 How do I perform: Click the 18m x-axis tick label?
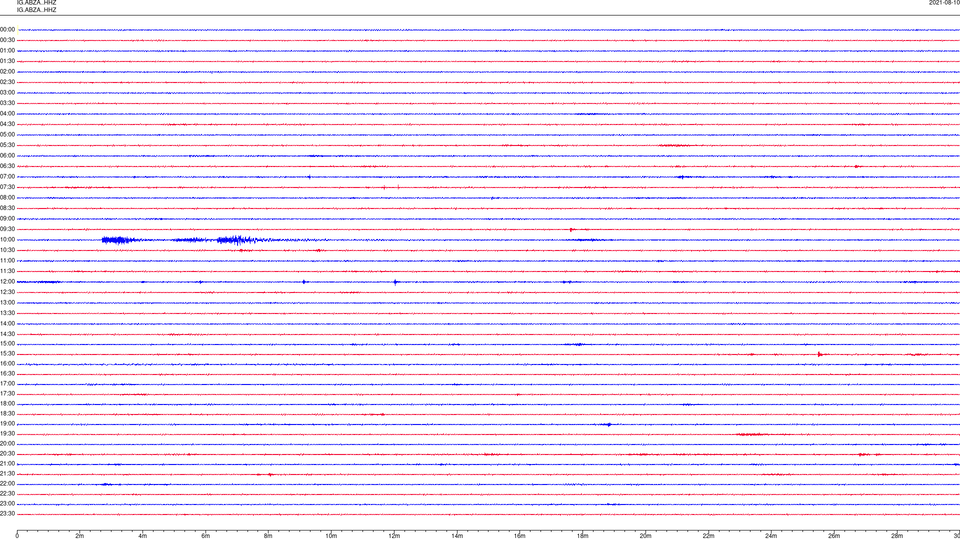[x=582, y=536]
